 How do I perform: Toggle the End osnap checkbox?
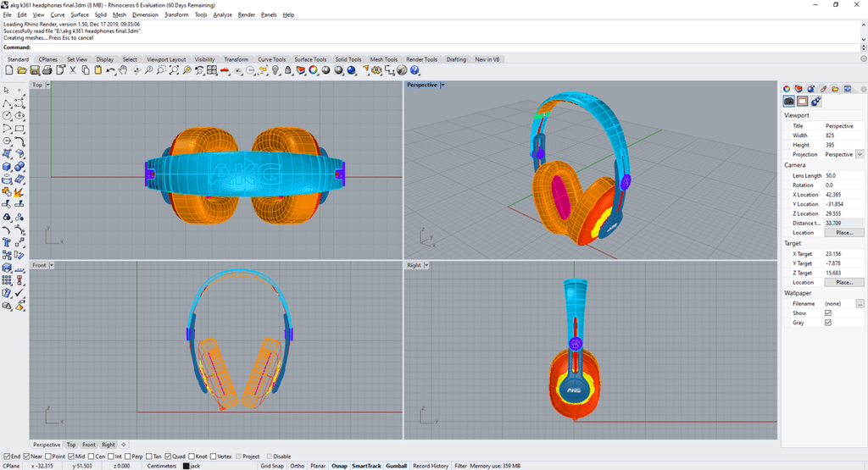click(x=7, y=456)
